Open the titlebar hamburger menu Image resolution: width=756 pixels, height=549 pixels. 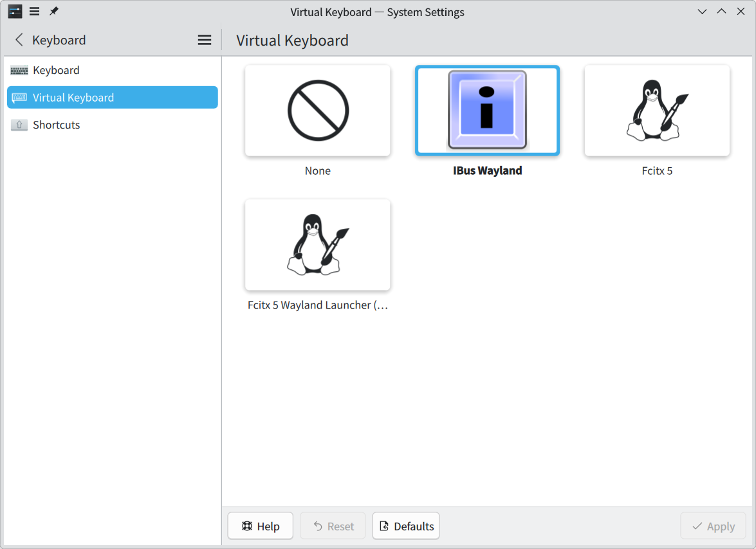pos(33,11)
